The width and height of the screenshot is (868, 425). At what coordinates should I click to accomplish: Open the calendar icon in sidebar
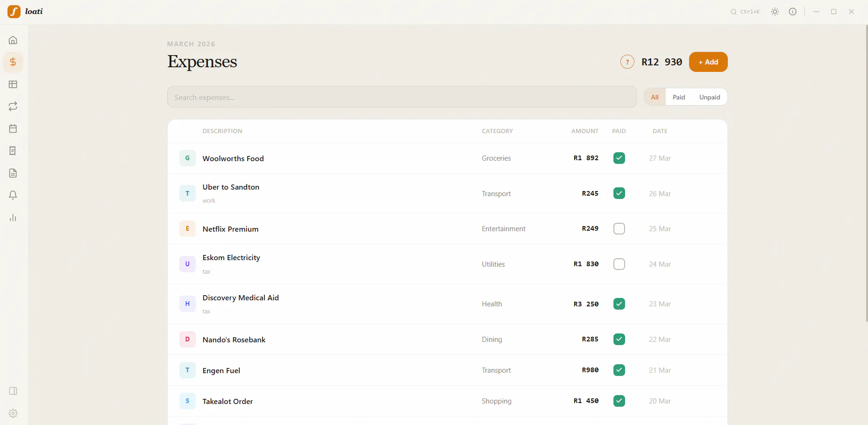(13, 128)
